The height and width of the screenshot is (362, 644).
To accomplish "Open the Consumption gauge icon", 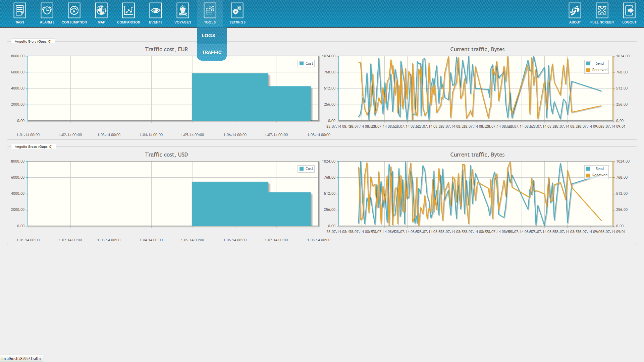I will click(x=74, y=11).
